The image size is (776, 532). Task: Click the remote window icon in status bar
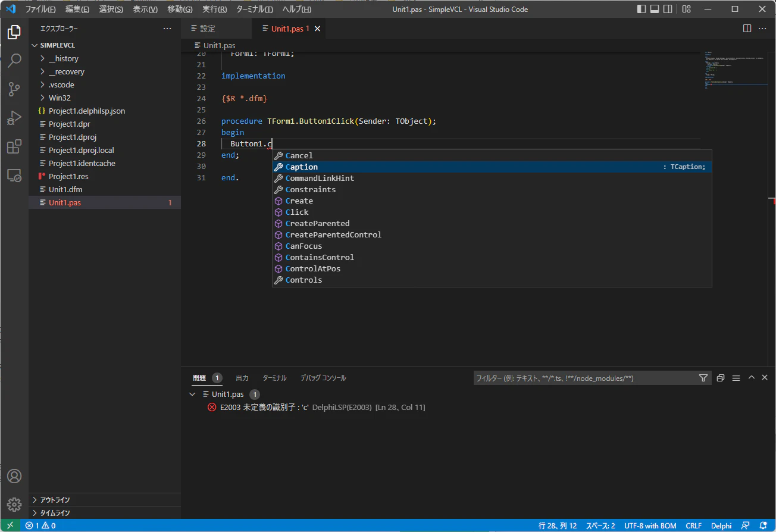pyautogui.click(x=10, y=525)
